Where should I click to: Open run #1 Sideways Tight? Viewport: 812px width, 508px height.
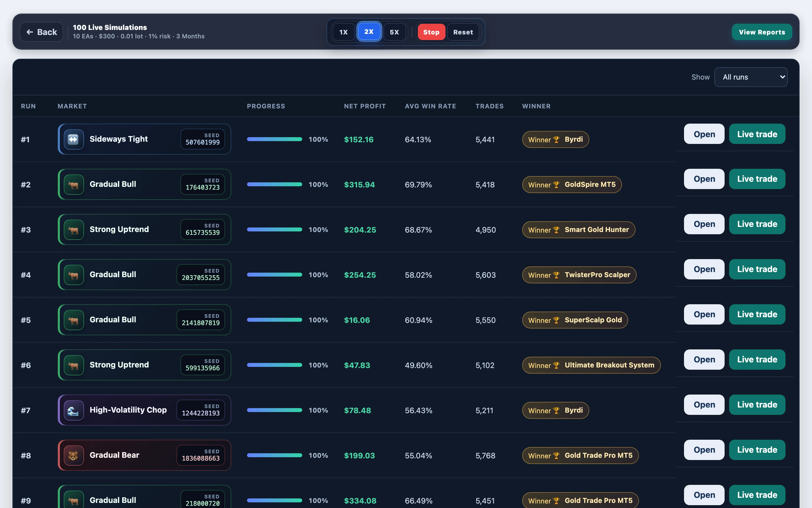704,134
